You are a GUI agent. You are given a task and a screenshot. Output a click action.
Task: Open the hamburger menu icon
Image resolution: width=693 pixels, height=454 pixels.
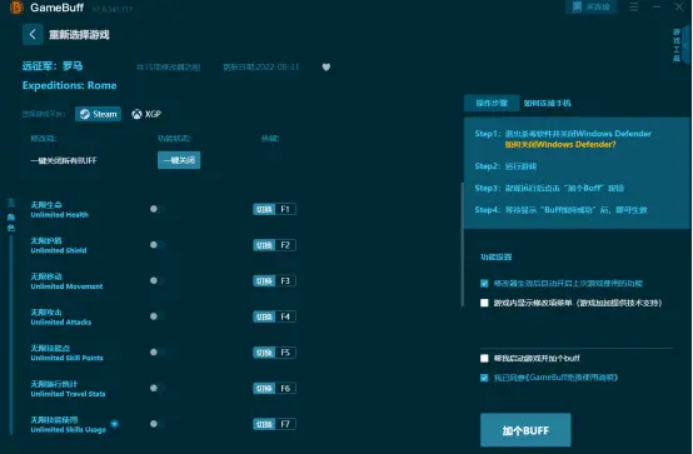click(634, 7)
